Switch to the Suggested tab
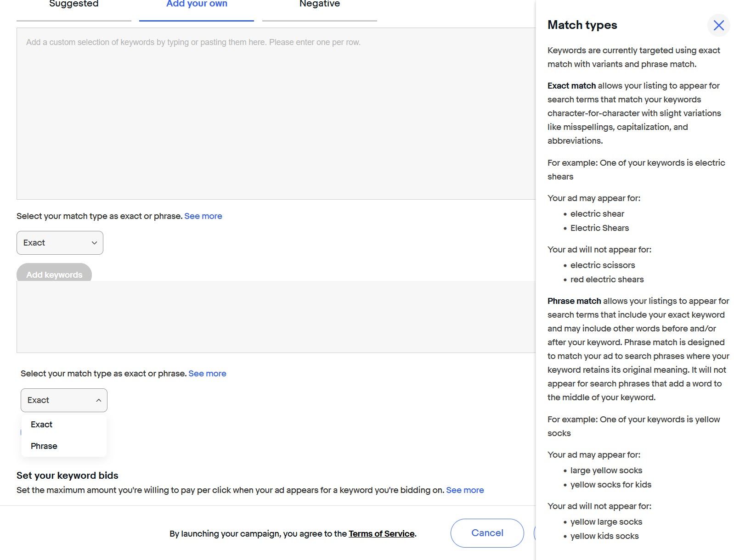This screenshot has height=560, width=734. 74,5
